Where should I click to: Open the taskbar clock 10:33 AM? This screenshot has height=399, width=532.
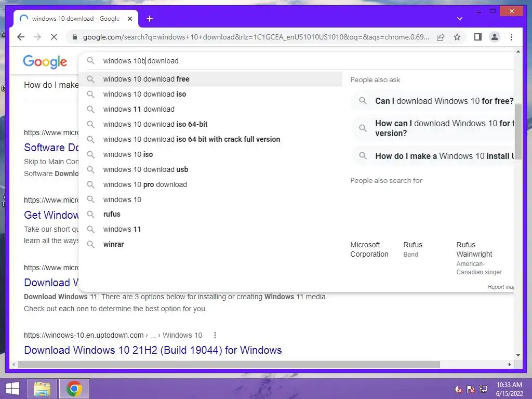coord(509,389)
